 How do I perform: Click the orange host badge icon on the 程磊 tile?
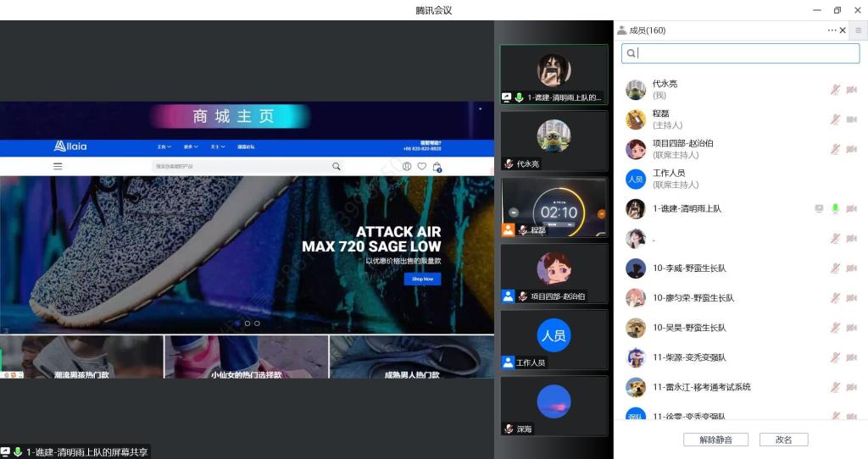click(x=509, y=230)
